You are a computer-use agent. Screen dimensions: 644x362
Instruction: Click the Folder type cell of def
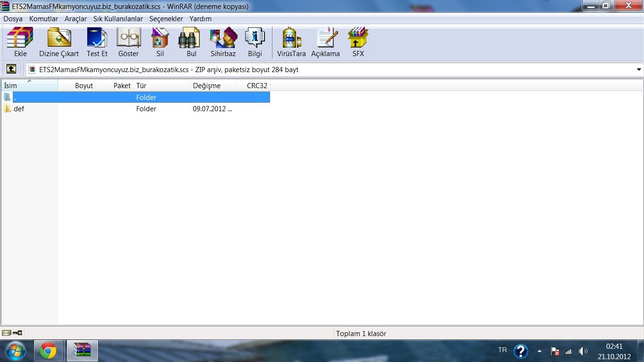146,108
